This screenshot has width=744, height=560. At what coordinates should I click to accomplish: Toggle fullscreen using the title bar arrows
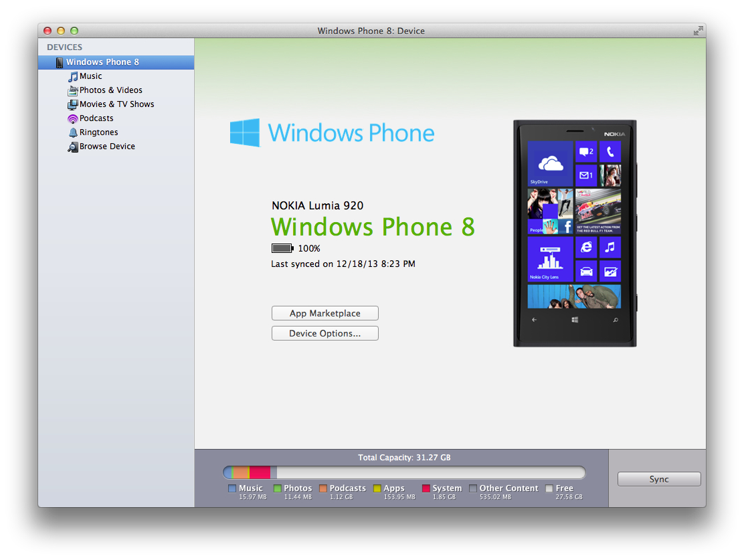pyautogui.click(x=698, y=31)
